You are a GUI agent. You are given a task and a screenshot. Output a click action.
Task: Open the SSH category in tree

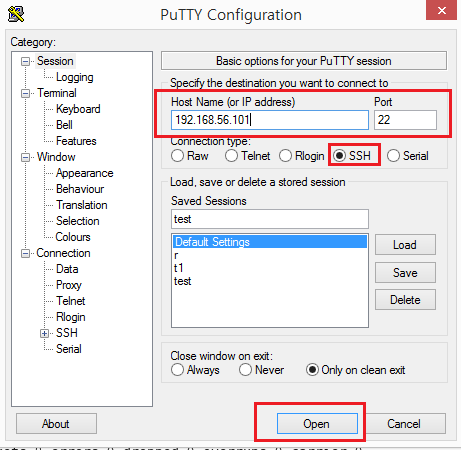(67, 333)
